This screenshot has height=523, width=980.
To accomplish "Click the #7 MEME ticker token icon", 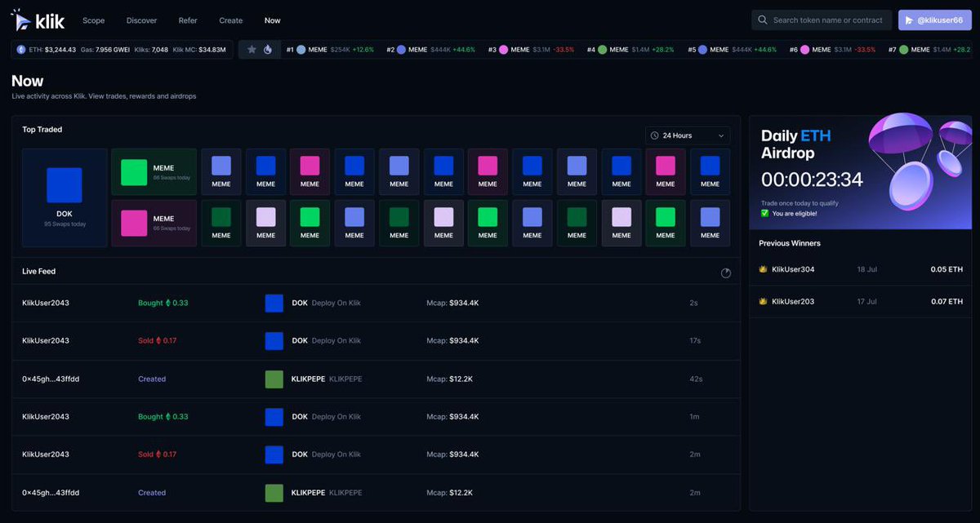I will point(903,50).
